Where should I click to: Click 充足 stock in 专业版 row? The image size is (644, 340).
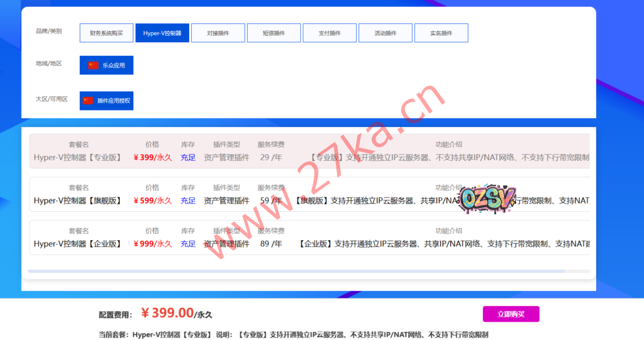[x=188, y=157]
